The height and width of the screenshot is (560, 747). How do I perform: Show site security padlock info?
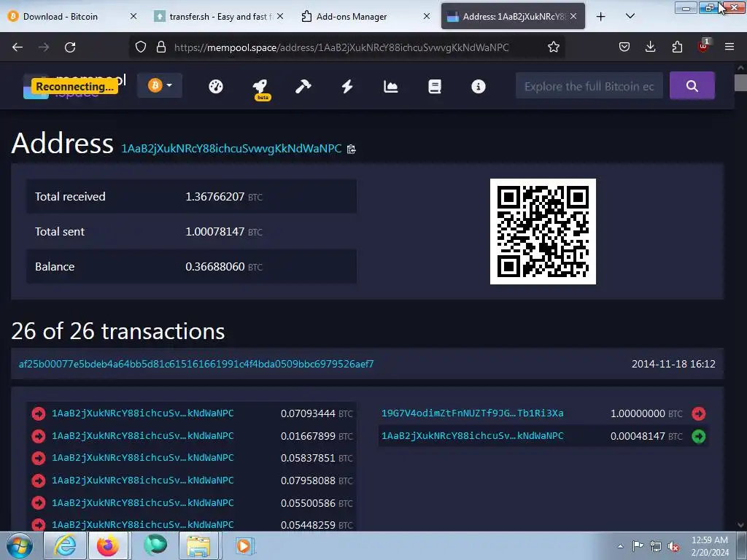[161, 47]
